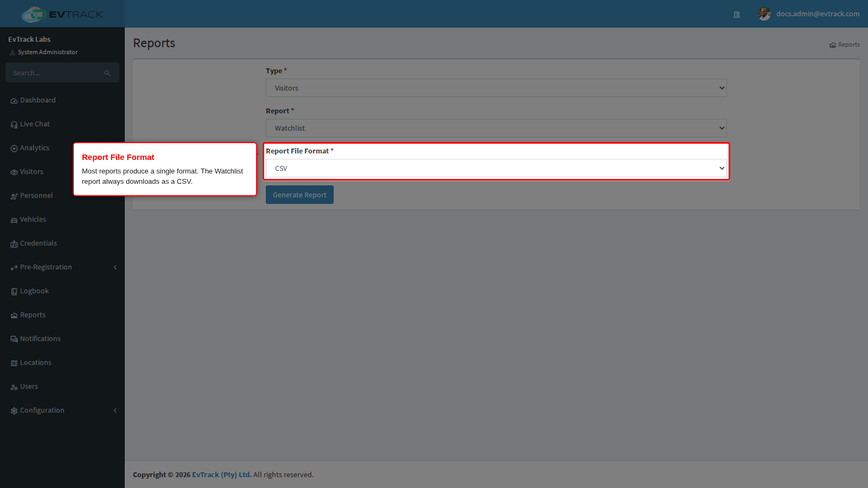Open the Logbook menu item

pyautogui.click(x=62, y=291)
